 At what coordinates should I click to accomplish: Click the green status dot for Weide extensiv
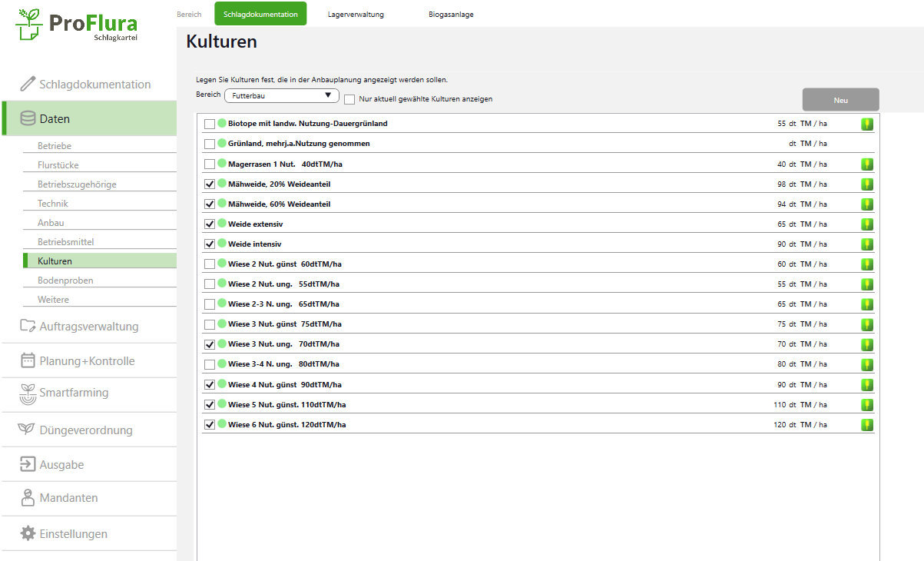pos(222,224)
